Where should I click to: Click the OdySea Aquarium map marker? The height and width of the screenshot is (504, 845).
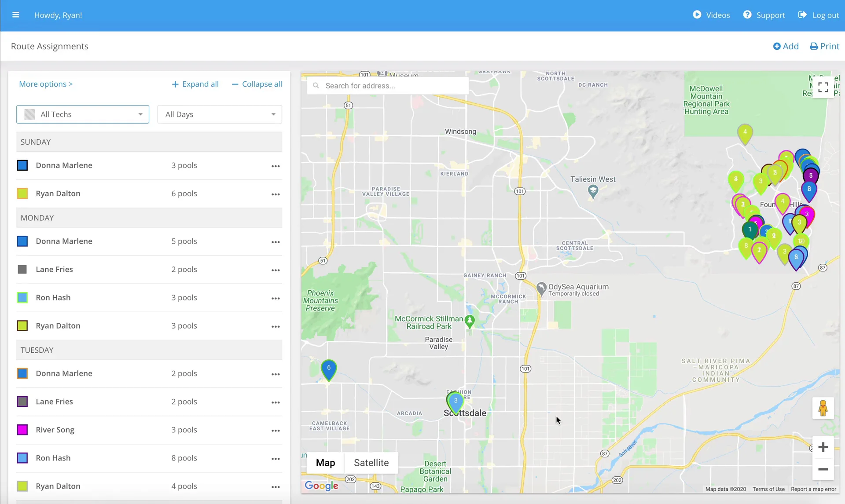coord(541,289)
